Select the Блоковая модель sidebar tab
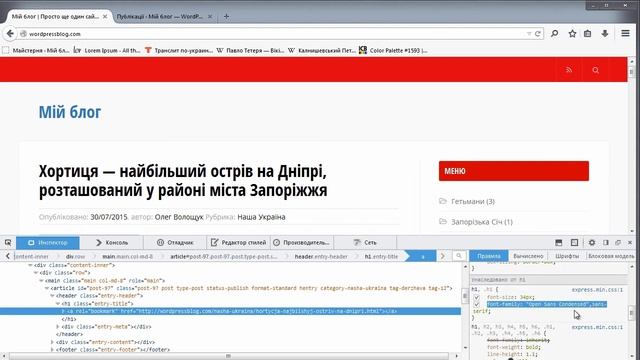Viewport: 640px width, 360px height. click(x=611, y=256)
